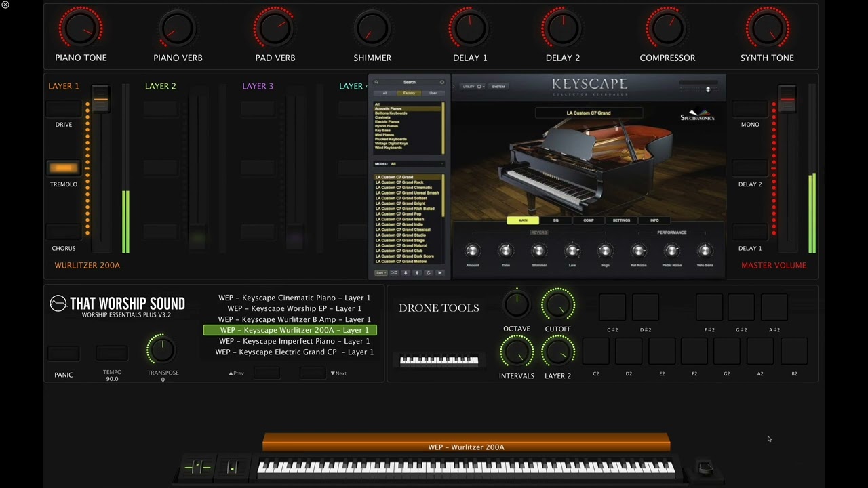This screenshot has height=488, width=868.
Task: Open the Keyscape Utility menu
Action: pos(473,87)
